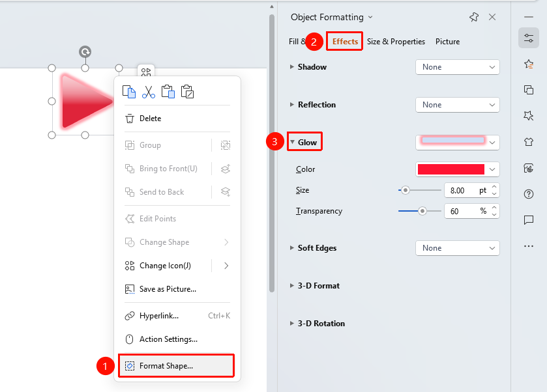Click the Paste as unformatted text icon
Image resolution: width=547 pixels, height=392 pixels.
tap(187, 92)
